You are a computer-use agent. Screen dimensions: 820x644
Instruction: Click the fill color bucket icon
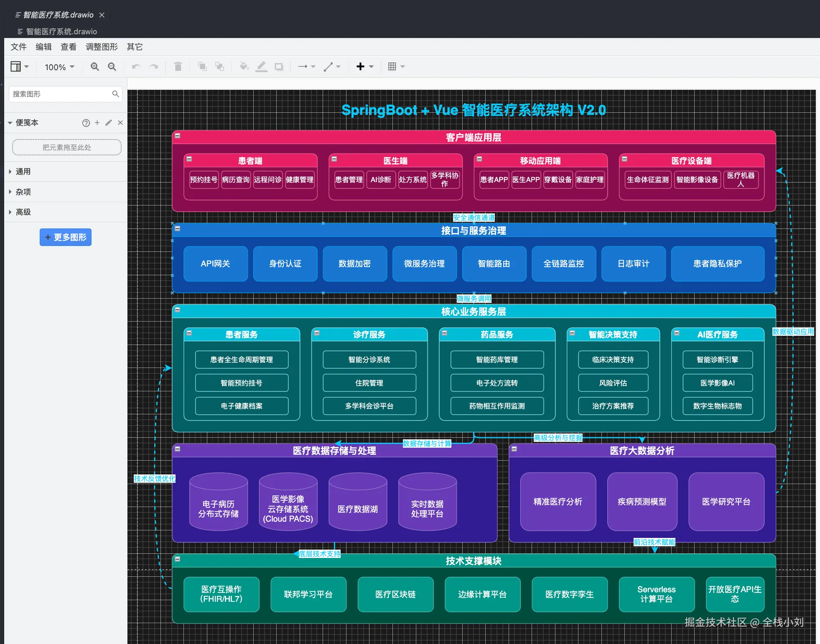click(244, 67)
